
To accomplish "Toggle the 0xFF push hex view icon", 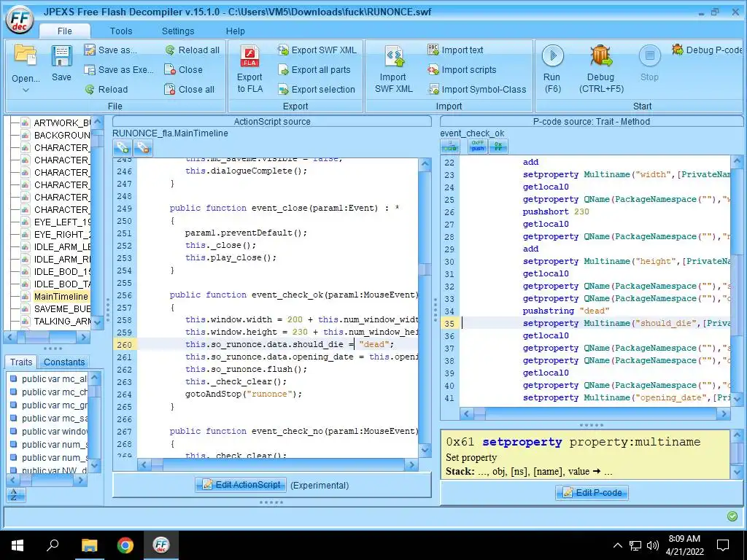I will [x=478, y=146].
